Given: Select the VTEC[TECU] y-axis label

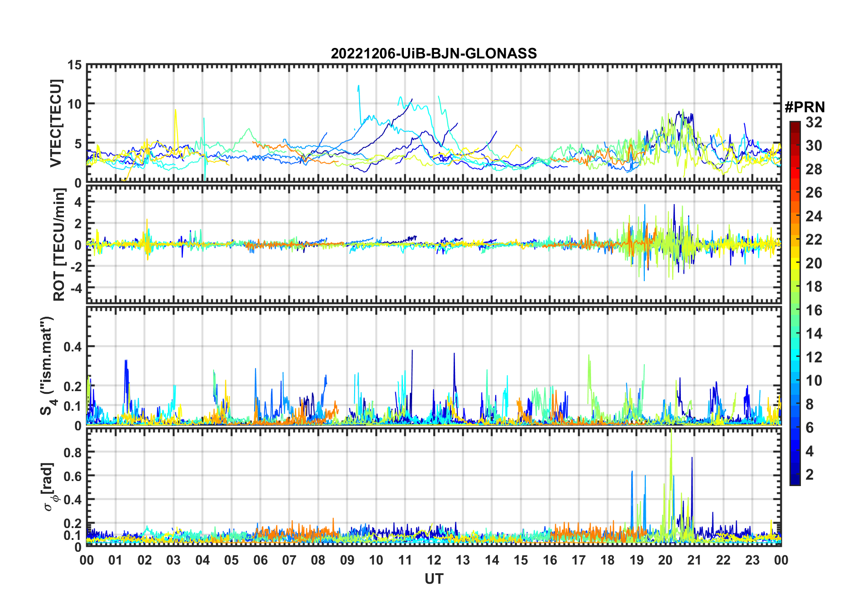Looking at the screenshot, I should pyautogui.click(x=56, y=124).
